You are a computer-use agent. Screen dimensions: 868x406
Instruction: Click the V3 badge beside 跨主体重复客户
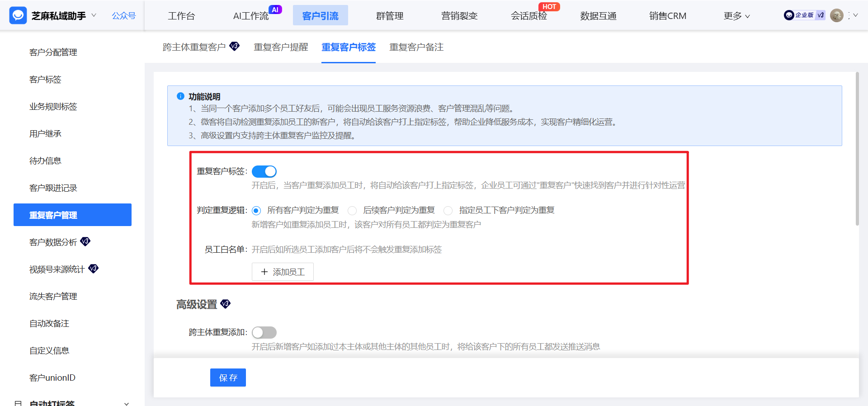click(234, 46)
